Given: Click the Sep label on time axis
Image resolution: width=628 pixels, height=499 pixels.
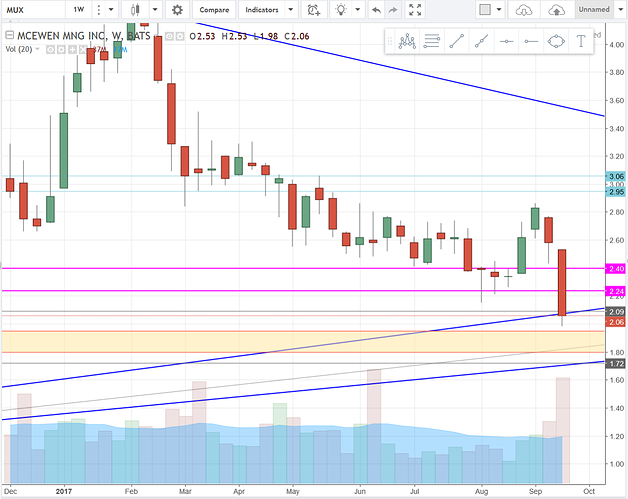Looking at the screenshot, I should (535, 491).
